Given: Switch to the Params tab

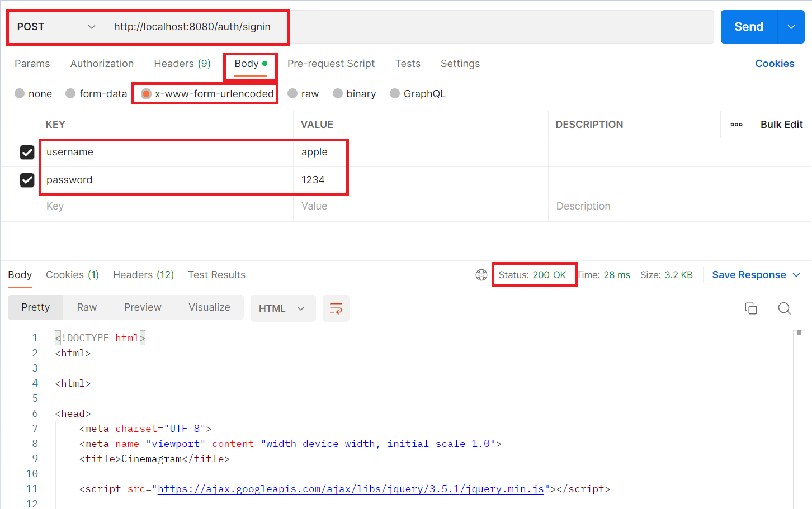Looking at the screenshot, I should pos(32,64).
